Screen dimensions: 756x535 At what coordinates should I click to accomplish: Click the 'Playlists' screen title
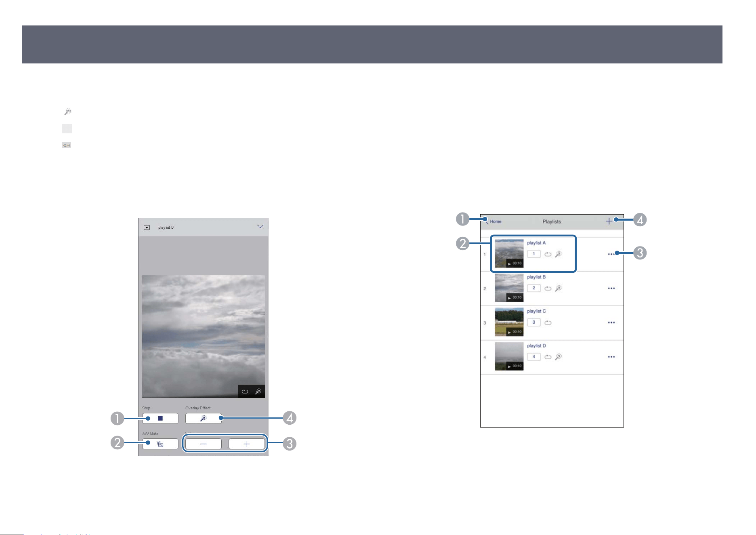[x=552, y=221]
